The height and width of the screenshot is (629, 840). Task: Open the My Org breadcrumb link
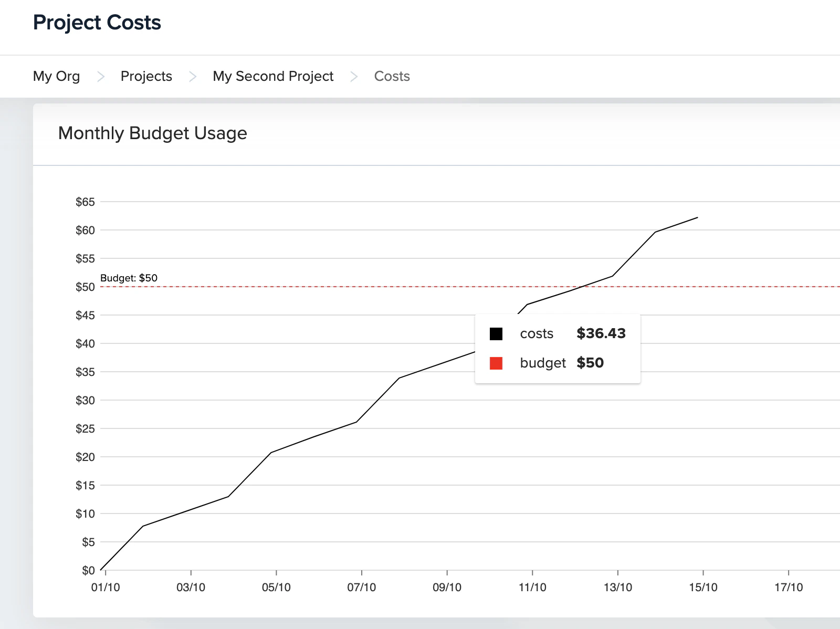tap(56, 76)
